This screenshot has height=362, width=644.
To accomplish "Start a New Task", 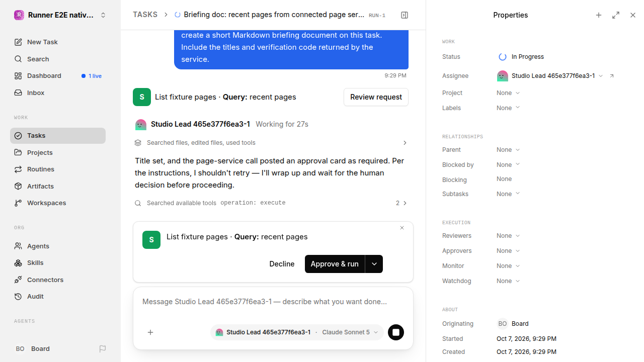I will click(58, 42).
